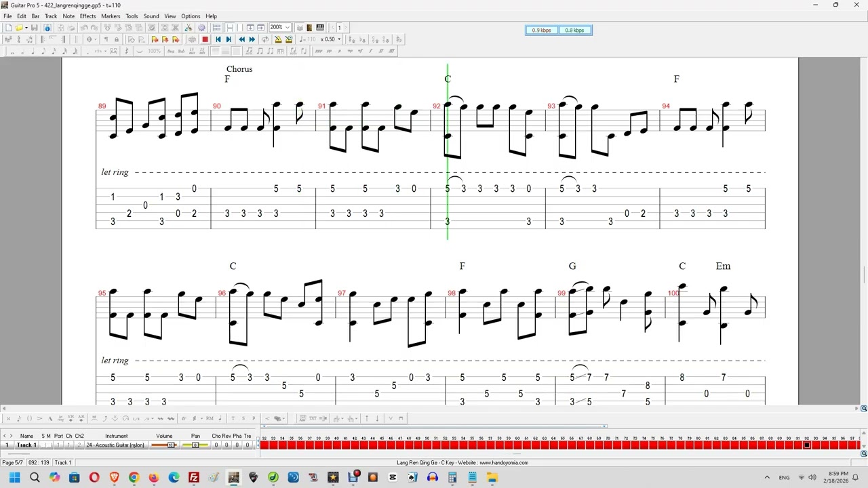Open a file with the folder icon

point(18,28)
